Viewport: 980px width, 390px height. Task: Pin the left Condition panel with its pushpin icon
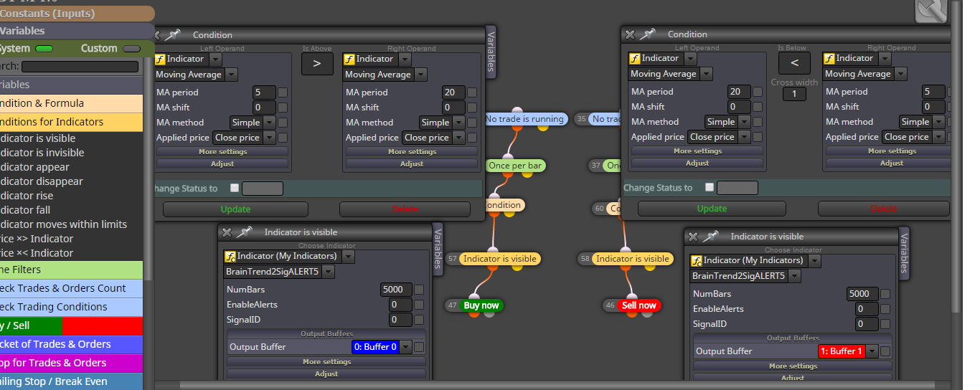(174, 34)
